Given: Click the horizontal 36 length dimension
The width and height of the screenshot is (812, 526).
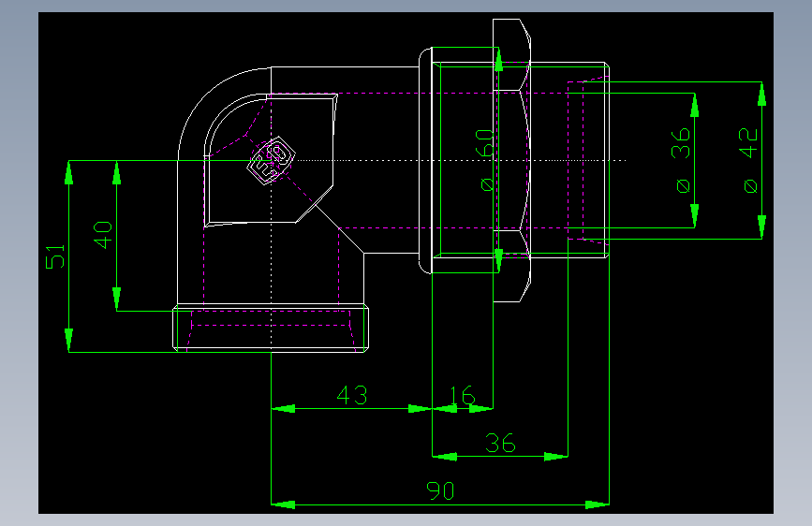Looking at the screenshot, I should coord(500,443).
